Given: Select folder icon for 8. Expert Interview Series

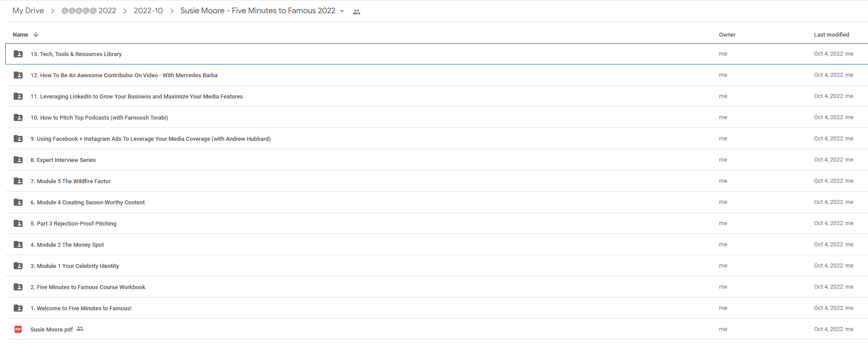Looking at the screenshot, I should (x=18, y=160).
